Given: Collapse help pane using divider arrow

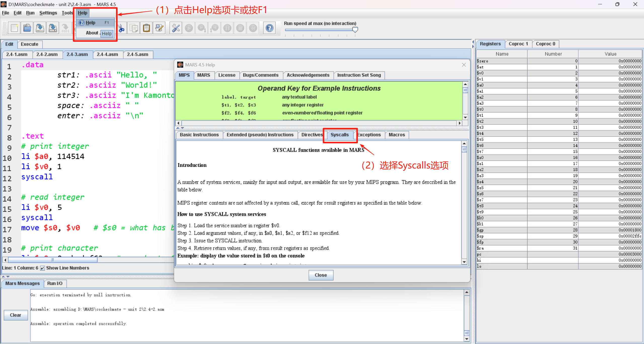Looking at the screenshot, I should pos(178,128).
